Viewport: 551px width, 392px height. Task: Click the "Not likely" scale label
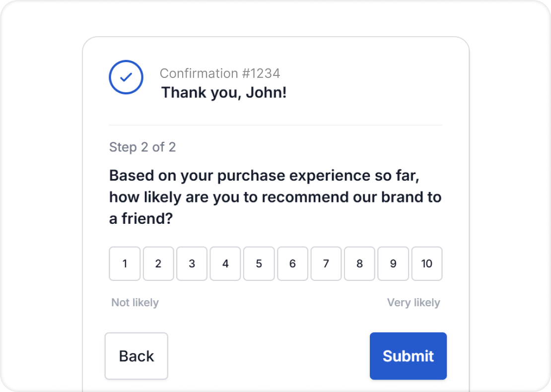[135, 302]
